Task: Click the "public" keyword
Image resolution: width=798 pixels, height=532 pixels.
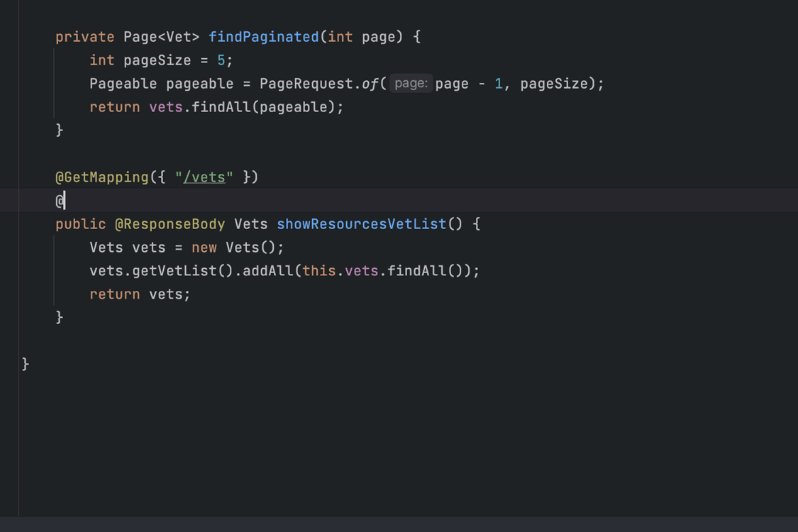Action: [80, 224]
